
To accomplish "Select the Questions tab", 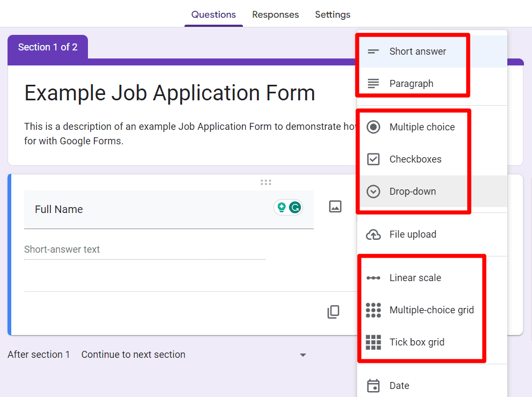I will click(213, 14).
